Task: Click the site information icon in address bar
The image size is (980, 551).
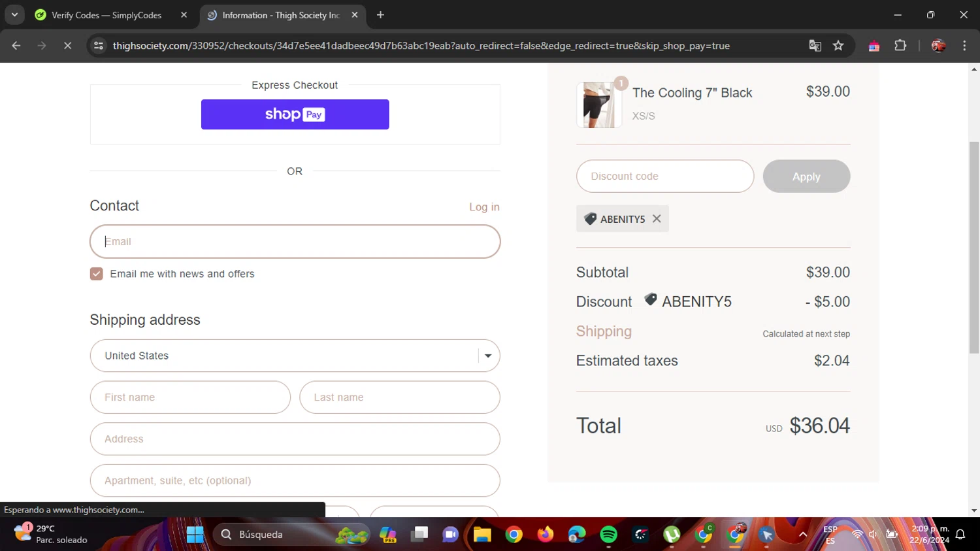Action: [99, 46]
